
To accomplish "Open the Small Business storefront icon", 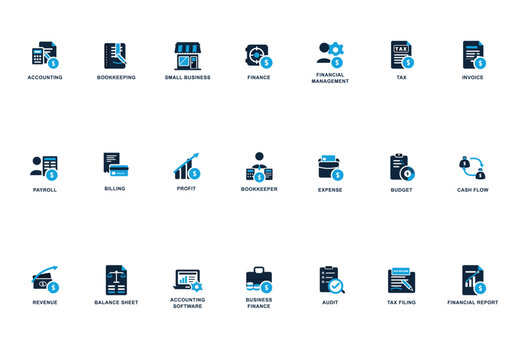I will pyautogui.click(x=188, y=56).
